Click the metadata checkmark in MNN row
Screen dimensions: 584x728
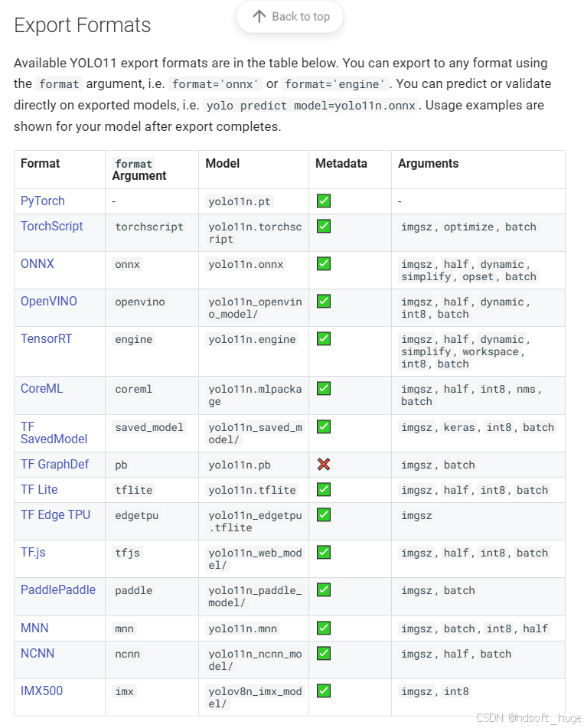coord(324,628)
